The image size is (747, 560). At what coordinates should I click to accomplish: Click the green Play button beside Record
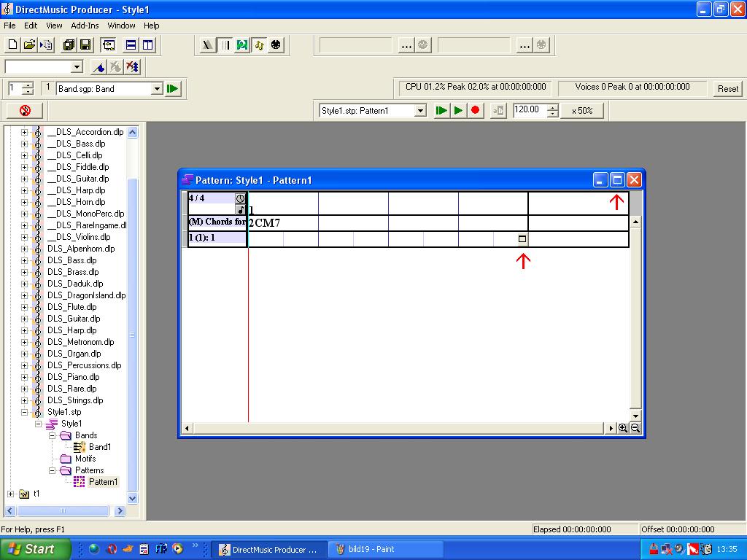458,111
